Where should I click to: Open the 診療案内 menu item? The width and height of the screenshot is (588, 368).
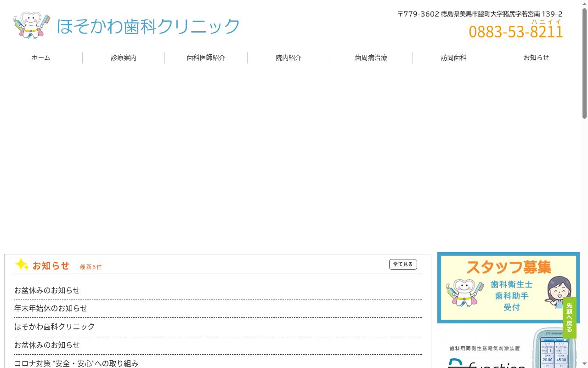(124, 58)
